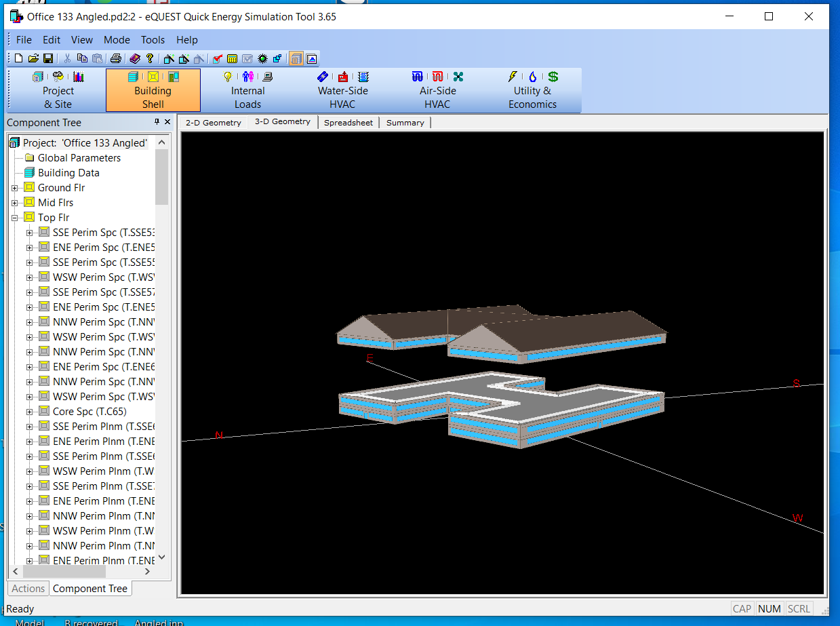This screenshot has height=626, width=840.
Task: Expand SSE Perim Spc (T.SSE55 node
Action: 30,262
